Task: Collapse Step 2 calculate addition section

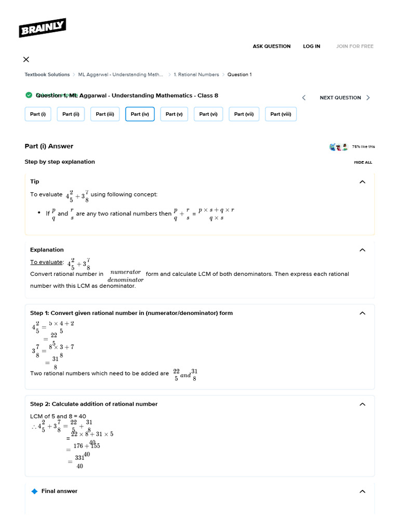Action: coord(362,404)
